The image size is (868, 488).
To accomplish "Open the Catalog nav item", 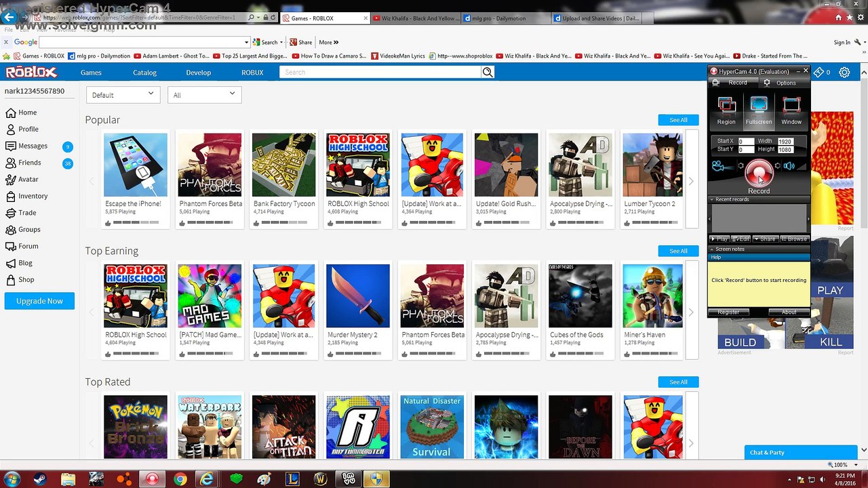I will 144,73.
